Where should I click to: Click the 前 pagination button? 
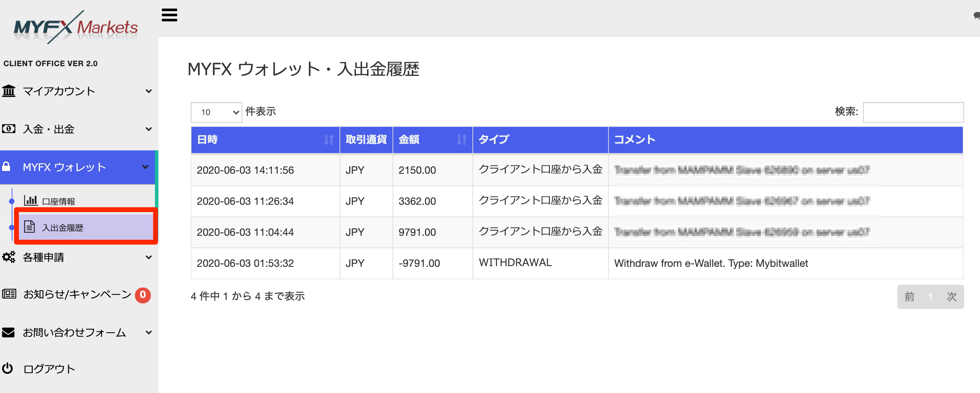coord(909,297)
